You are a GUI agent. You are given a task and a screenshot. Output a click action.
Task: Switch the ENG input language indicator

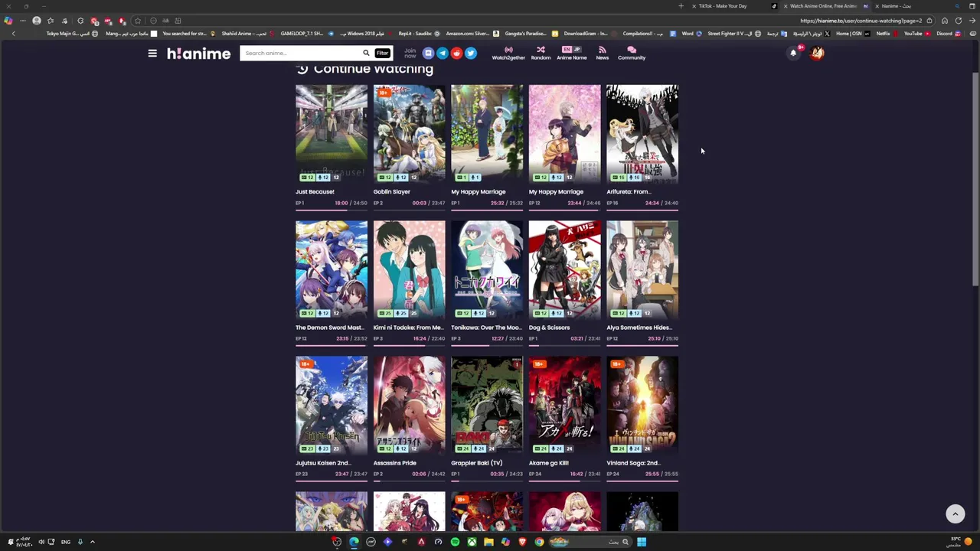(66, 542)
